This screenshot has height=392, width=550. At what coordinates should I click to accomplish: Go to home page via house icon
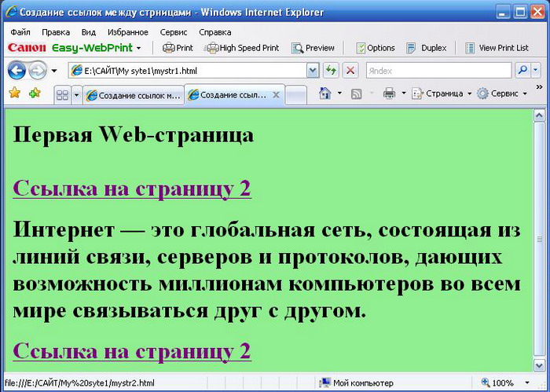click(325, 93)
